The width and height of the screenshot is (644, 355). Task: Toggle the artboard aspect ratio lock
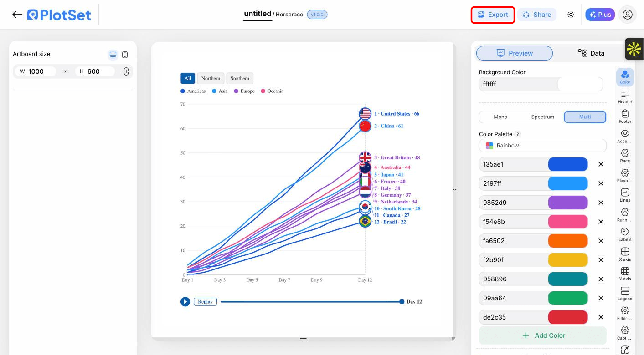[126, 71]
